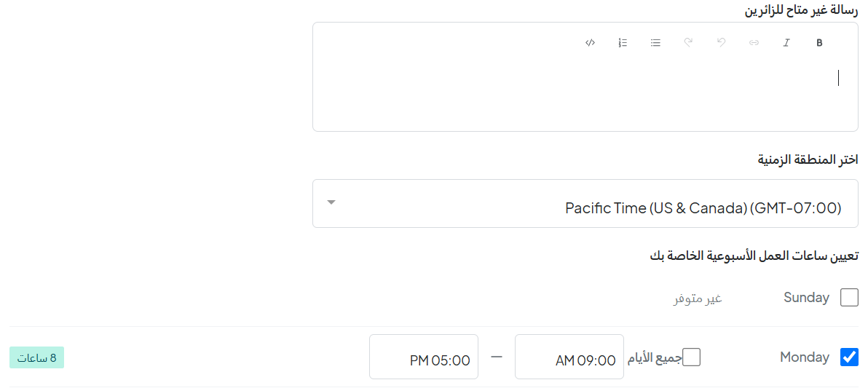The width and height of the screenshot is (868, 388).
Task: Insert a numbered list in the editor
Action: 623,43
